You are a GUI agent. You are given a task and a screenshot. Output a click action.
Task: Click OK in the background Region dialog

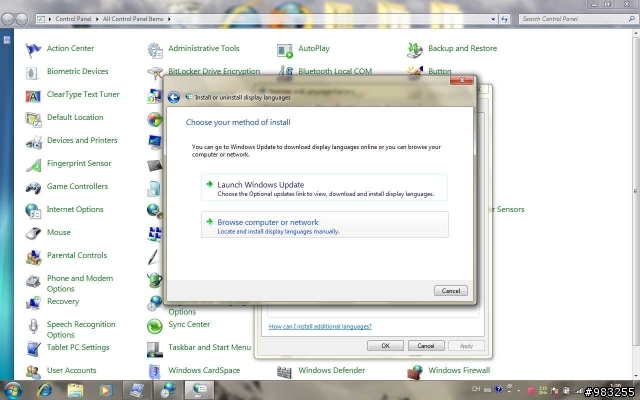pos(385,346)
